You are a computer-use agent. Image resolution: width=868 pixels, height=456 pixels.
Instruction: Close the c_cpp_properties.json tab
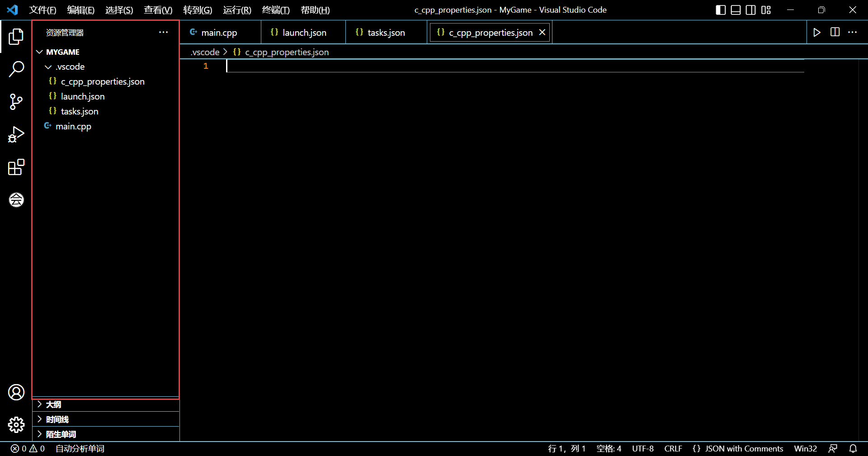click(542, 32)
